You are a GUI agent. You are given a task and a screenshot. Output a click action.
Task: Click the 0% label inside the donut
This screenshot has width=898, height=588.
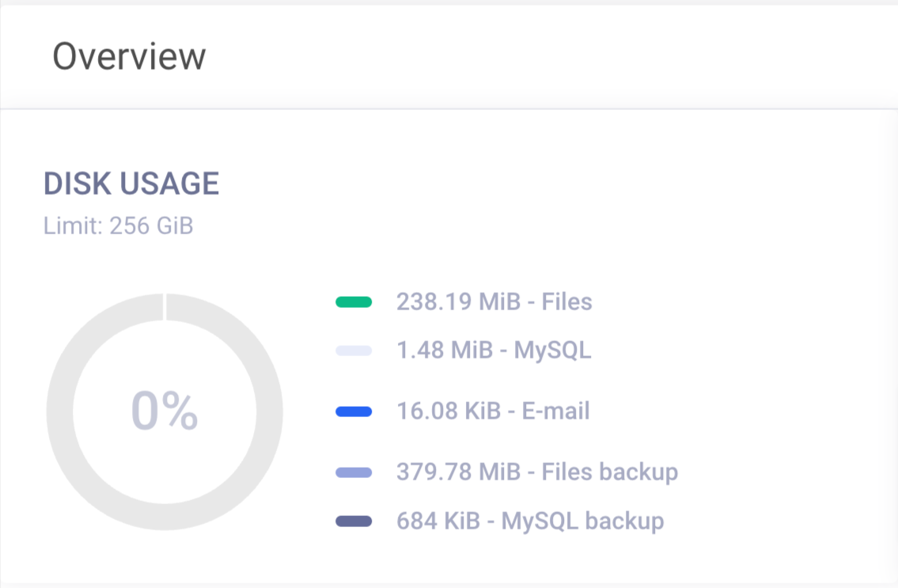pyautogui.click(x=165, y=412)
